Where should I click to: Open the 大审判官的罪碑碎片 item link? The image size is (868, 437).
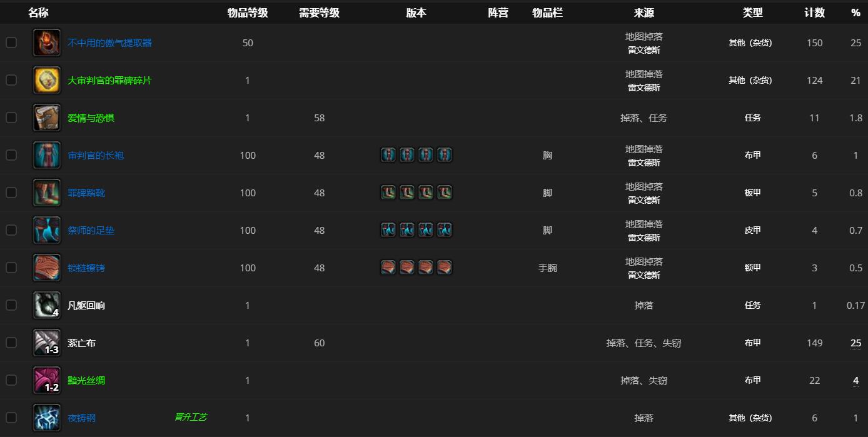109,80
